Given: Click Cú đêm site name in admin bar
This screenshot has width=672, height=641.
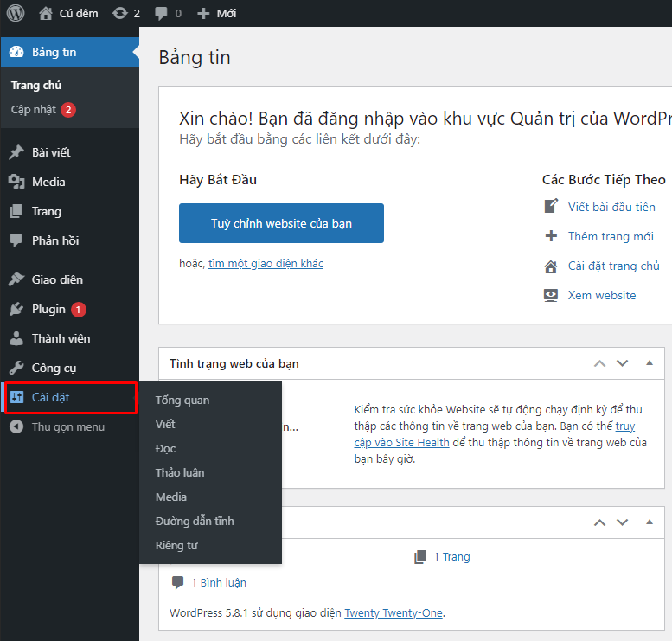Looking at the screenshot, I should click(79, 13).
